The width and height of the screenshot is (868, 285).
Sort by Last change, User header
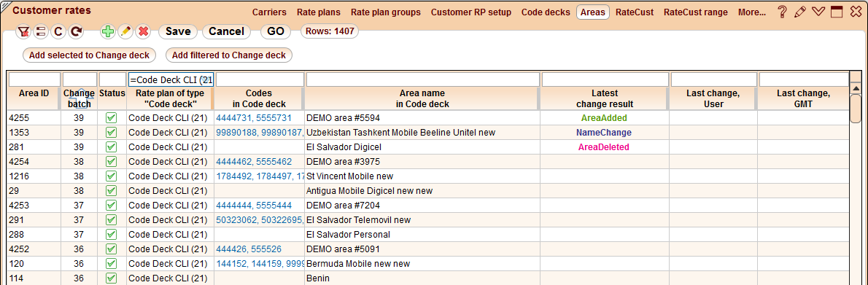pos(713,98)
